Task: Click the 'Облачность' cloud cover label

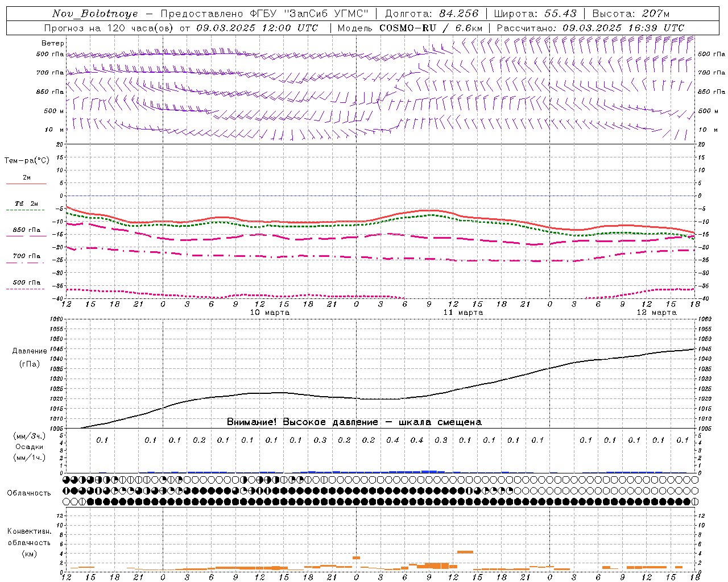Action: pos(29,493)
